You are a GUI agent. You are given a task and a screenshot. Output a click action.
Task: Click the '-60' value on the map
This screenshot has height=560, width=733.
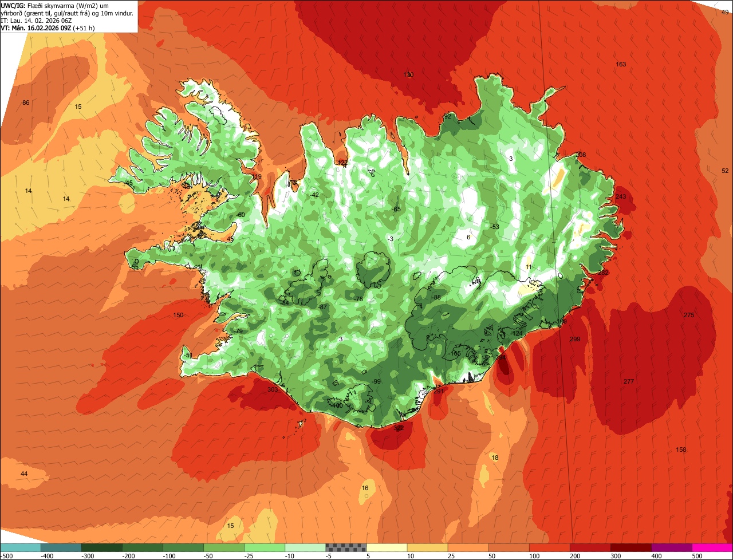(241, 215)
